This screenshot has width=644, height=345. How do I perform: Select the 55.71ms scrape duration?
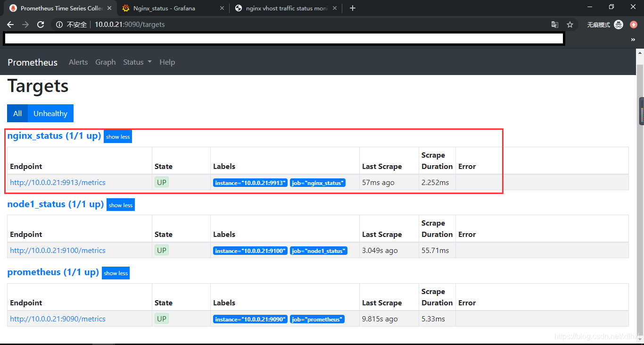pyautogui.click(x=435, y=251)
